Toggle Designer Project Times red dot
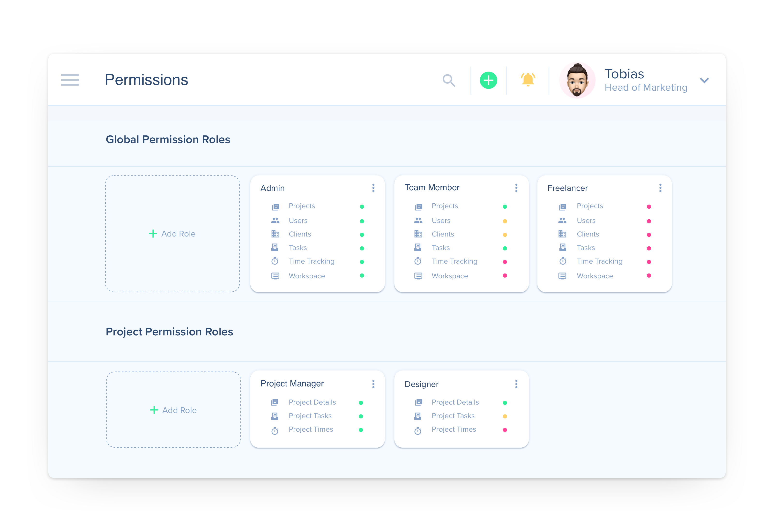The image size is (774, 532). [x=505, y=430]
